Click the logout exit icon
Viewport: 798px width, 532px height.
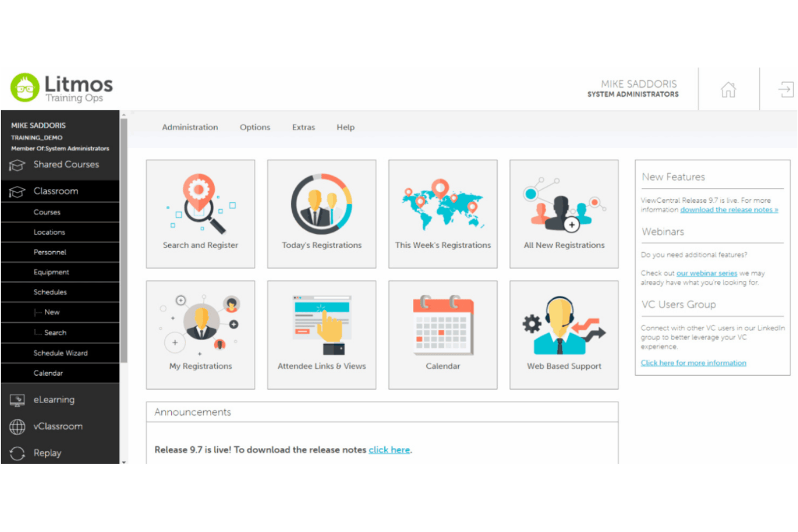coord(786,89)
